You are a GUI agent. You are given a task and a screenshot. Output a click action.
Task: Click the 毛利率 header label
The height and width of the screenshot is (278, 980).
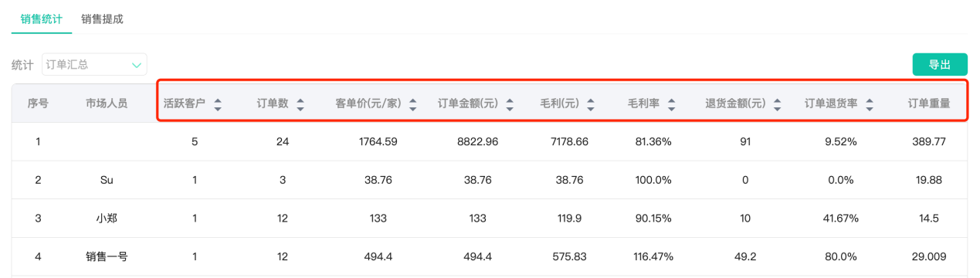643,103
